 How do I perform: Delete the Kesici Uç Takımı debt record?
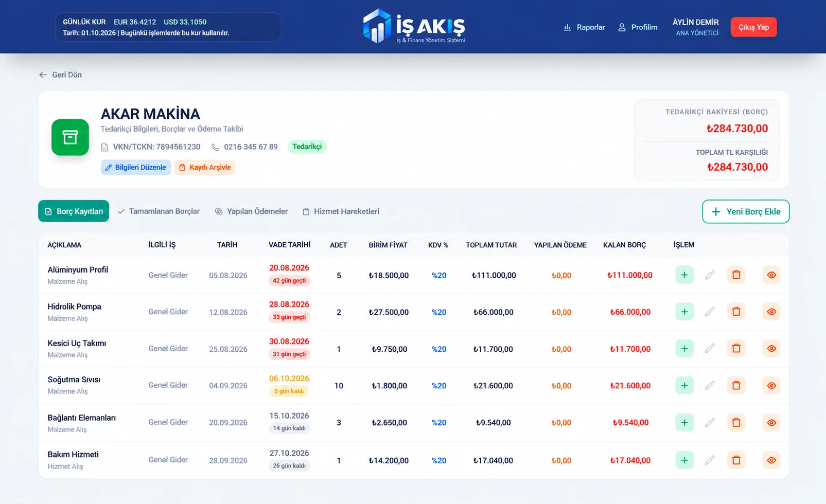coord(736,349)
